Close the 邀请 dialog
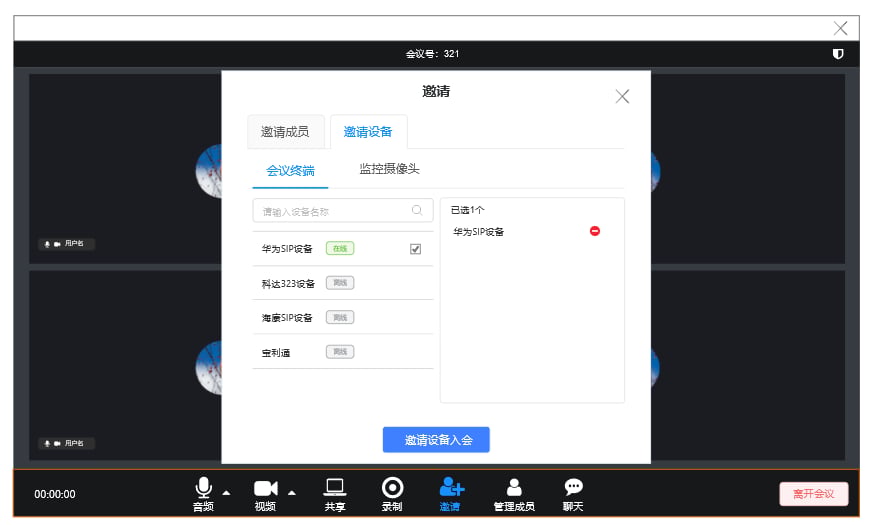The height and width of the screenshot is (525, 871). (x=622, y=97)
